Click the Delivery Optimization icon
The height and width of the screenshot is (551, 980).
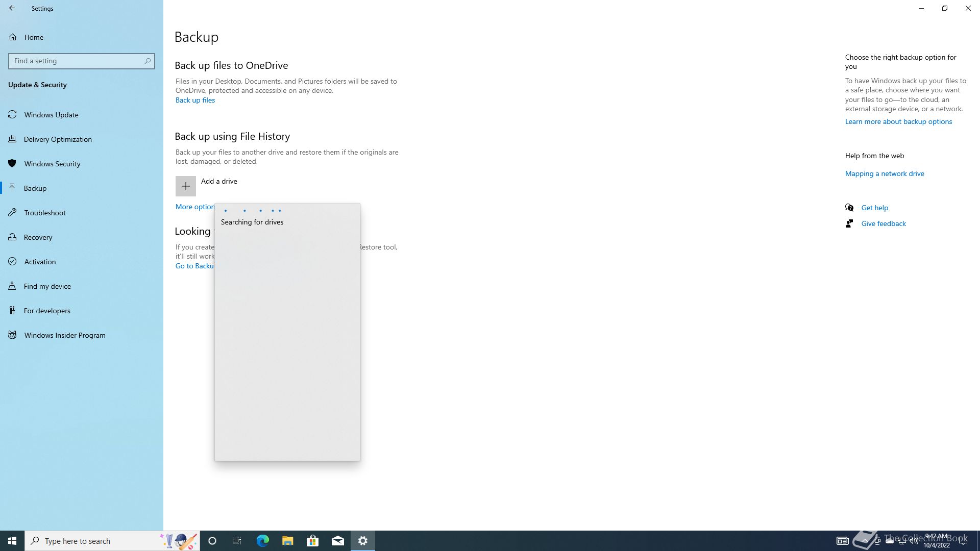[x=12, y=139]
